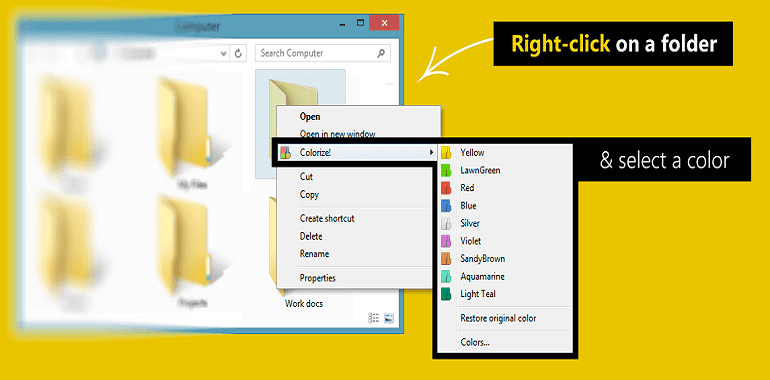This screenshot has width=770, height=380.
Task: Click the Colorize! app icon in menu
Action: [x=285, y=153]
